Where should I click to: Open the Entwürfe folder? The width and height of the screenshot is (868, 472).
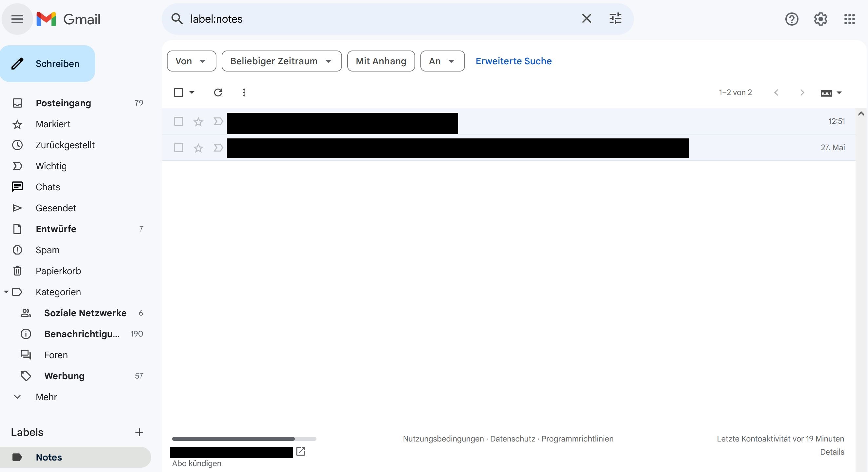tap(56, 229)
